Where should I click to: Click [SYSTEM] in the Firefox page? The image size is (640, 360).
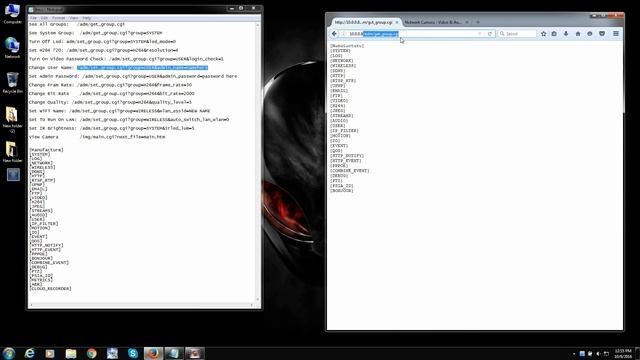tap(340, 51)
